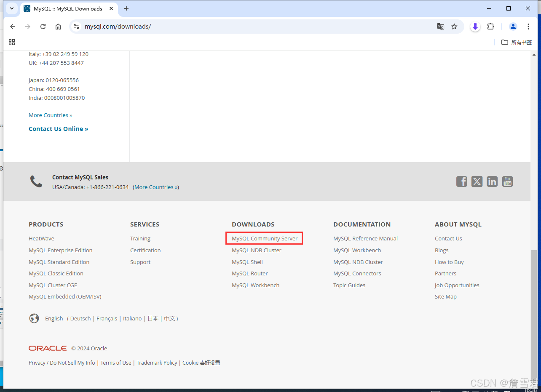
Task: Open the apps grid in bookmarks bar
Action: point(12,42)
